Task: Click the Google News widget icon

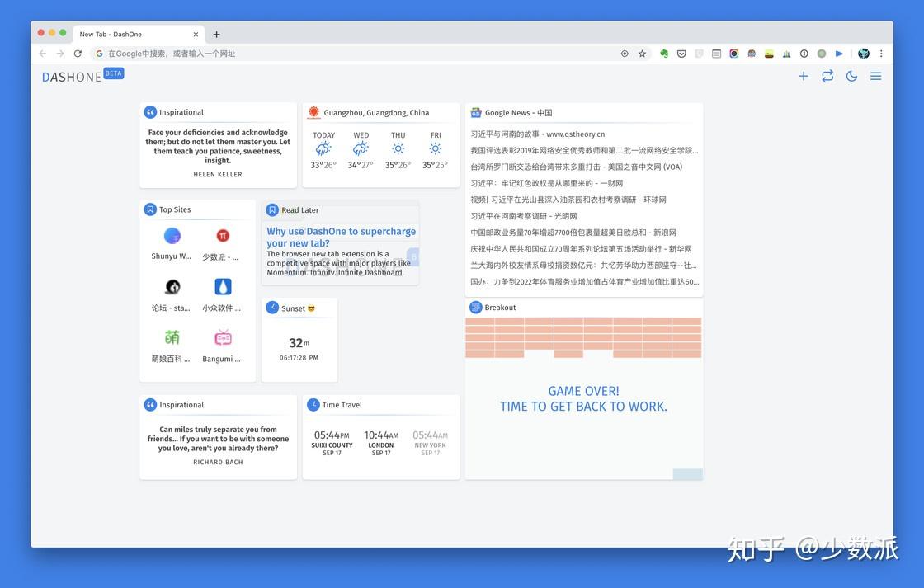Action: pyautogui.click(x=475, y=112)
